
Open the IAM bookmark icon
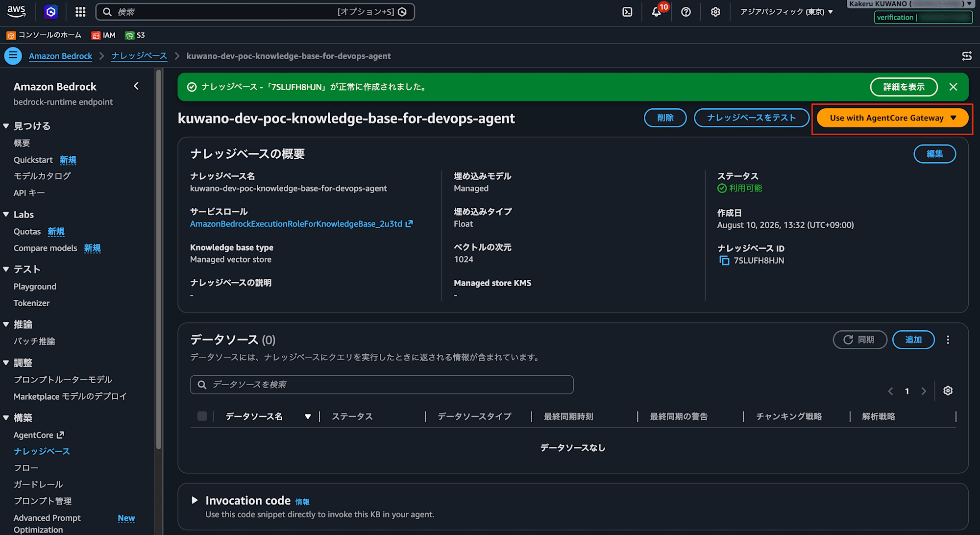click(x=96, y=35)
